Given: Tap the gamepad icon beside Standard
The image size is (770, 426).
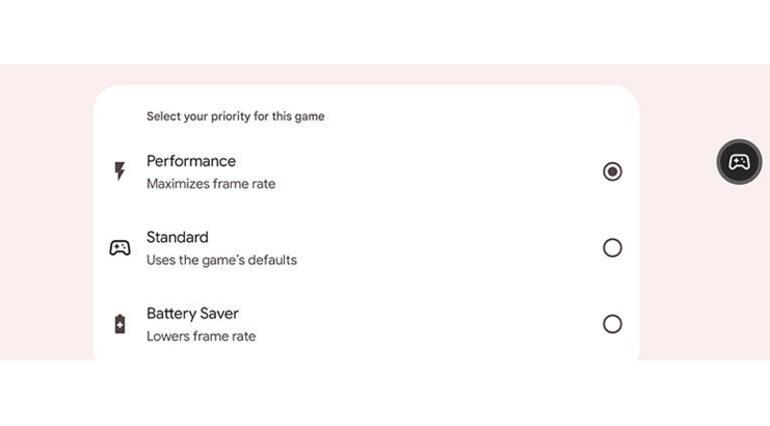Looking at the screenshot, I should pyautogui.click(x=120, y=248).
